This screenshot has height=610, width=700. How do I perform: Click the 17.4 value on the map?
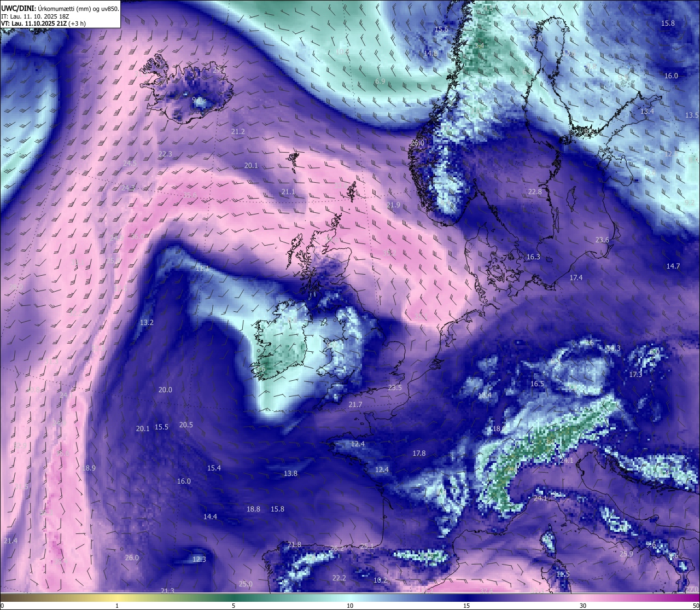point(576,278)
